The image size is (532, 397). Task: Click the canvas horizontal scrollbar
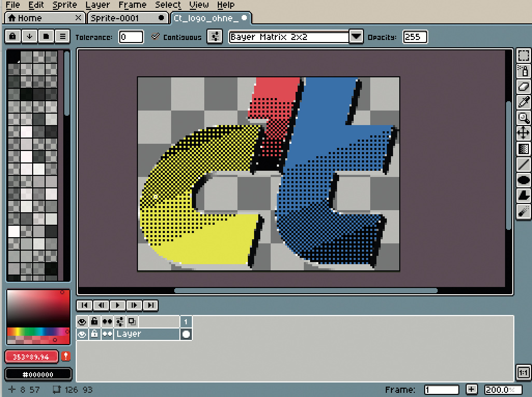pyautogui.click(x=306, y=291)
